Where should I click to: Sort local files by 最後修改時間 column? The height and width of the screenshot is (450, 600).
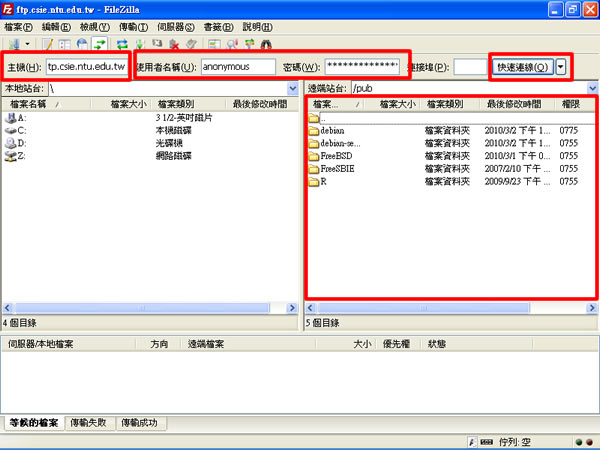[261, 104]
